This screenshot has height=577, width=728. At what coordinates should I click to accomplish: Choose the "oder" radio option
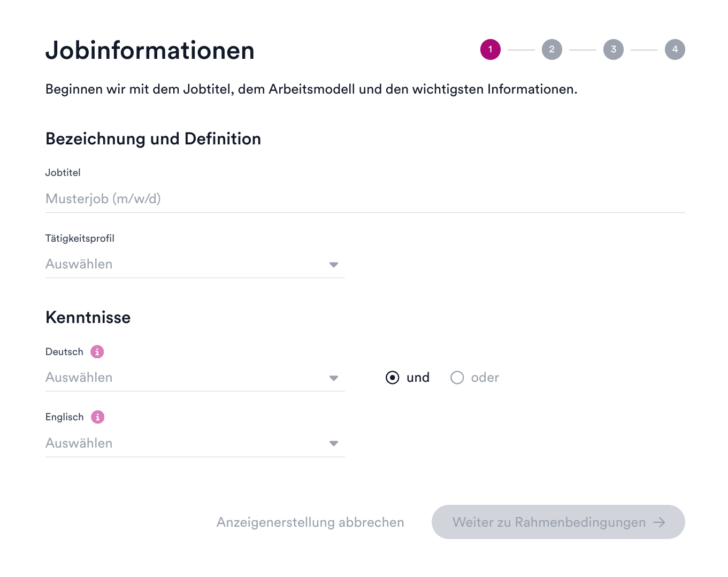pyautogui.click(x=457, y=378)
